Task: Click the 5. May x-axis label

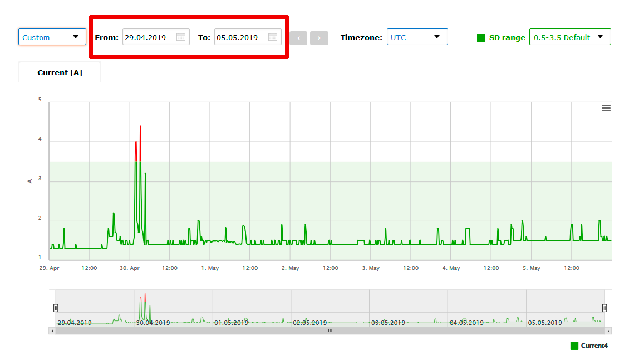Action: point(532,268)
